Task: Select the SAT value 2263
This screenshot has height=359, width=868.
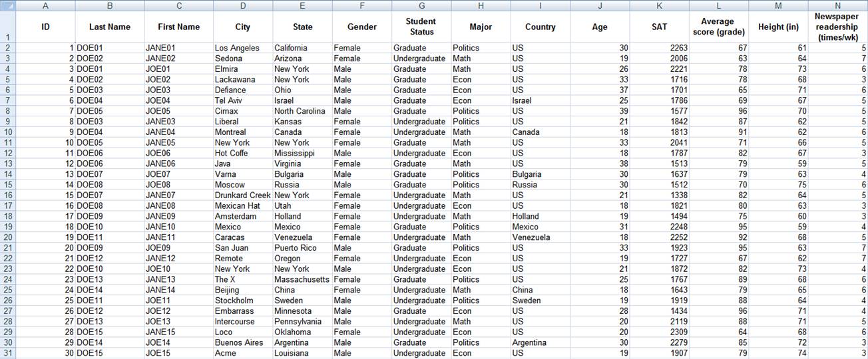Action: [x=659, y=48]
